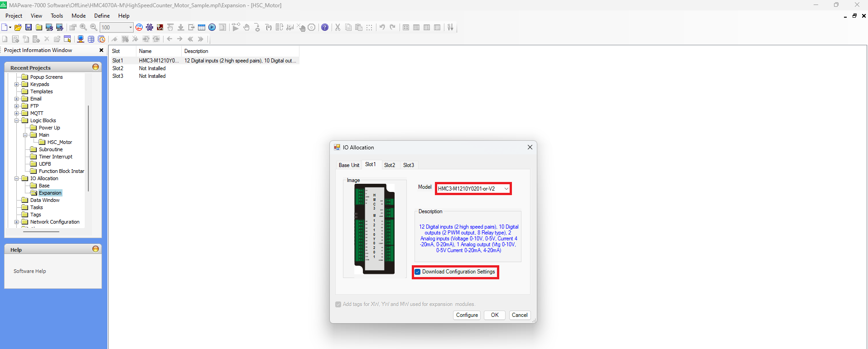Click the database with clock icon
868x349 pixels.
coord(101,39)
